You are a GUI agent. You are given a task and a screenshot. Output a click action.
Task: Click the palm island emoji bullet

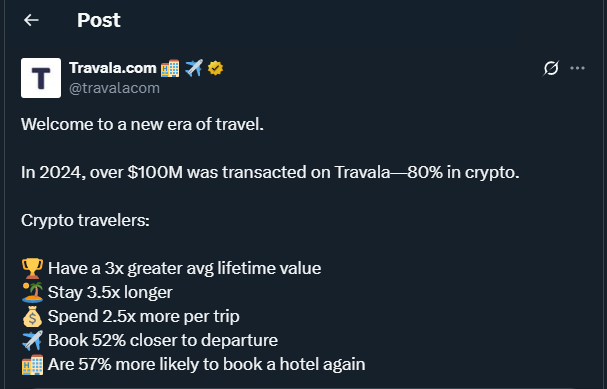click(33, 292)
